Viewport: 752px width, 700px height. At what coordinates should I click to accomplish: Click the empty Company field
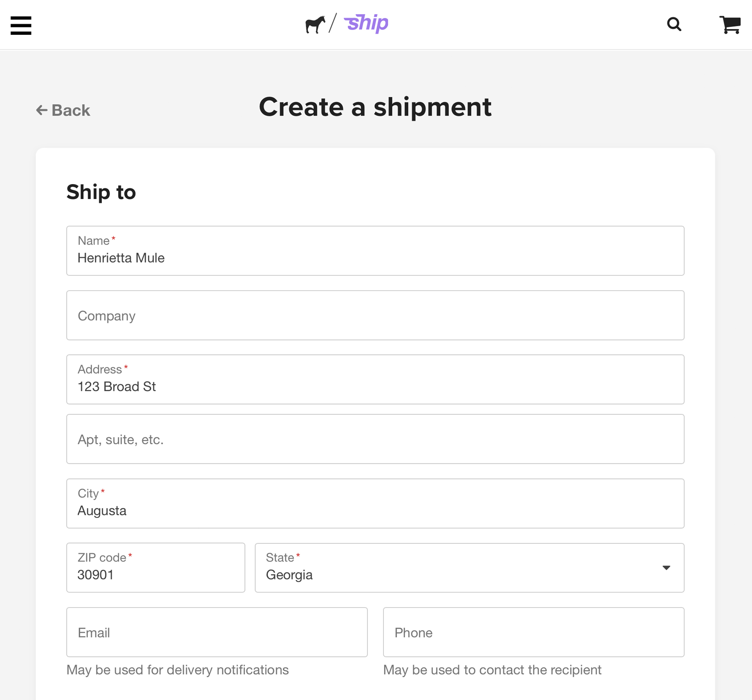point(375,315)
